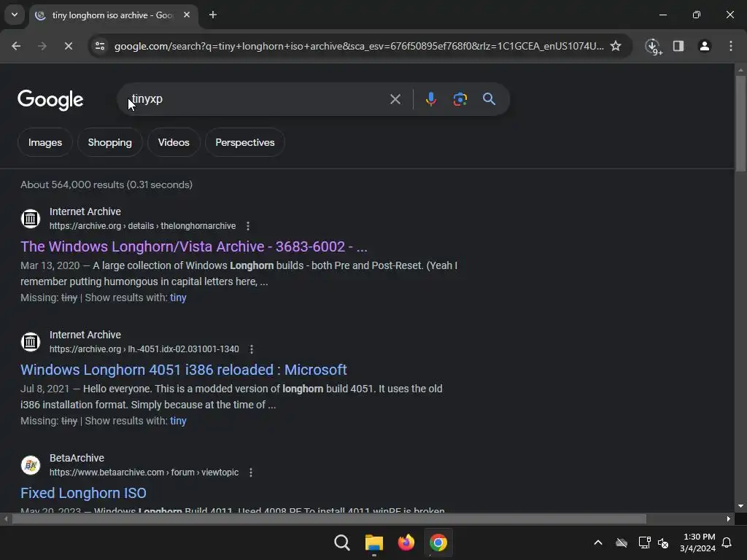This screenshot has height=560, width=747.
Task: Open more options for lh.-4051 result
Action: click(x=252, y=349)
